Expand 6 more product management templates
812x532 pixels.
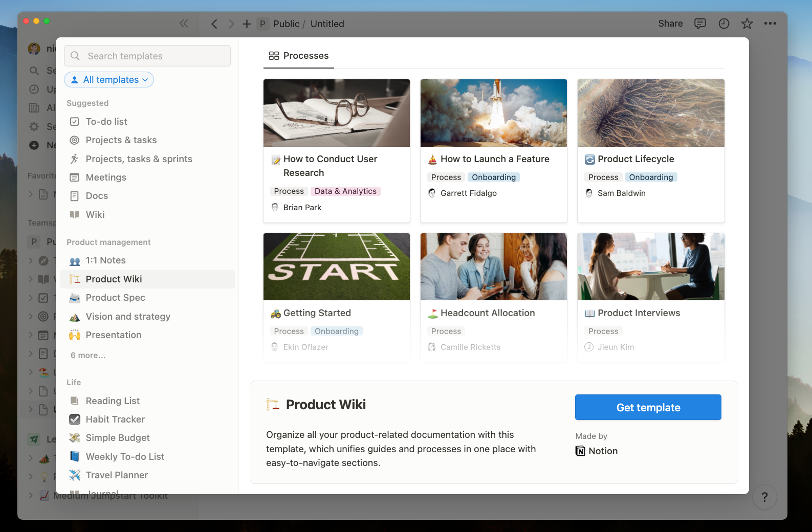coord(88,356)
